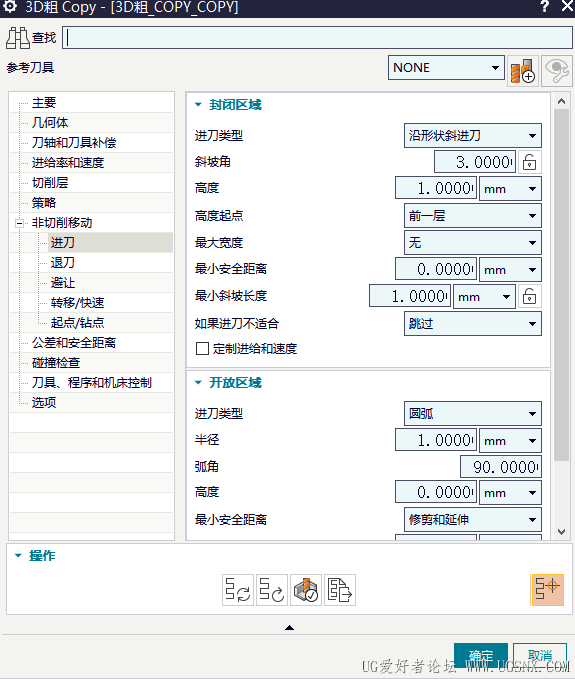Image resolution: width=575 pixels, height=679 pixels.
Task: Select 切削层 in the tree
Action: [50, 182]
